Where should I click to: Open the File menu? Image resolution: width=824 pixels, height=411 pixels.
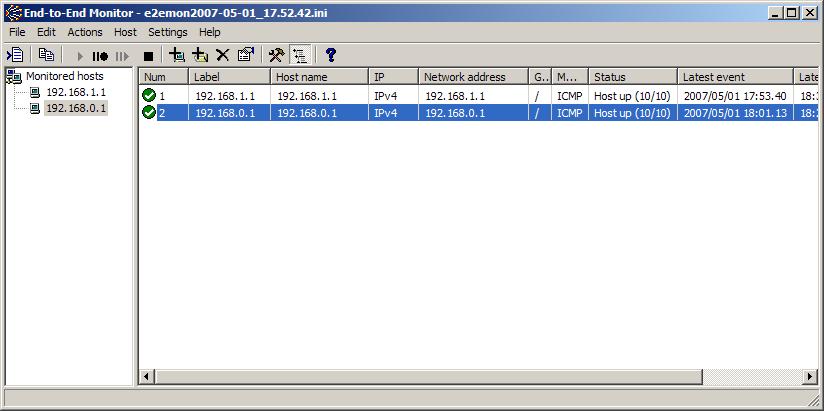click(17, 32)
